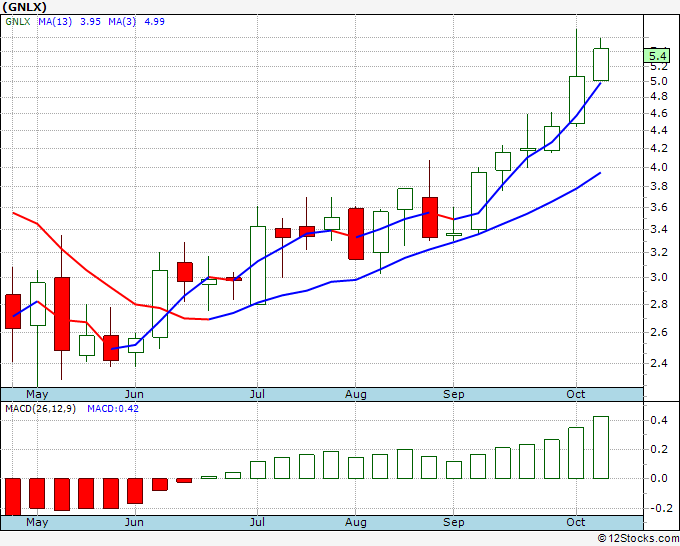Viewport: 680px width, 546px height.
Task: Select the MA(13) value 3.95
Action: tap(90, 22)
